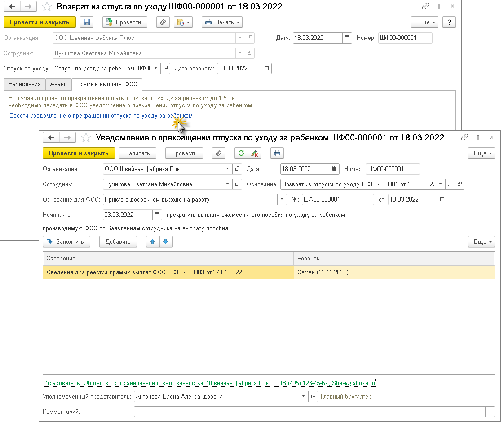Click 'Провести и закрыть' in notification window
The width and height of the screenshot is (504, 425).
coord(79,153)
